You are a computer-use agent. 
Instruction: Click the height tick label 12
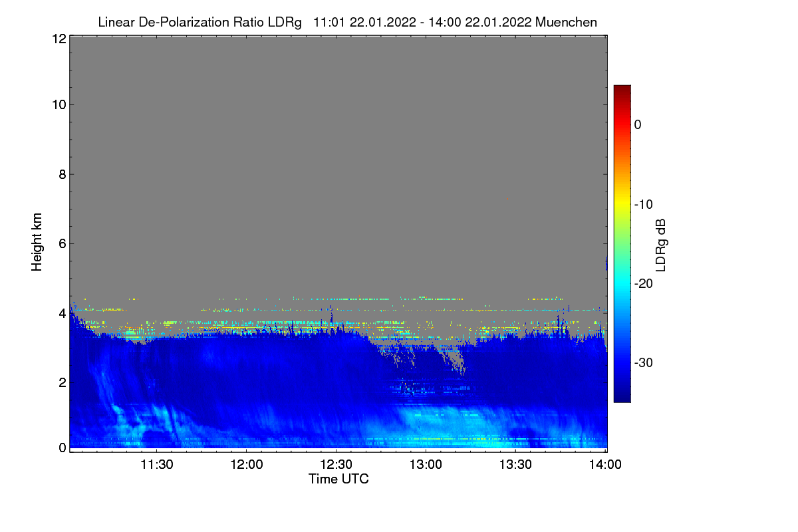pos(58,39)
